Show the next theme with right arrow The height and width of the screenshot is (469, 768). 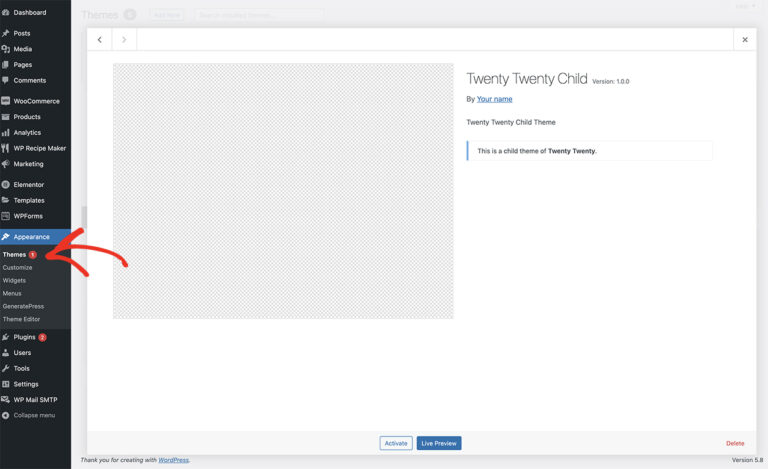click(124, 40)
